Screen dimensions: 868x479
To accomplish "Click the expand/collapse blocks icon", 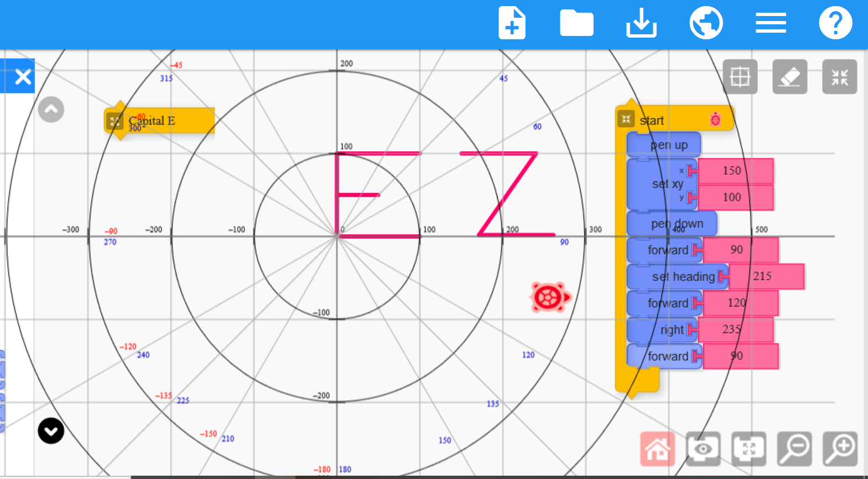I will [749, 449].
